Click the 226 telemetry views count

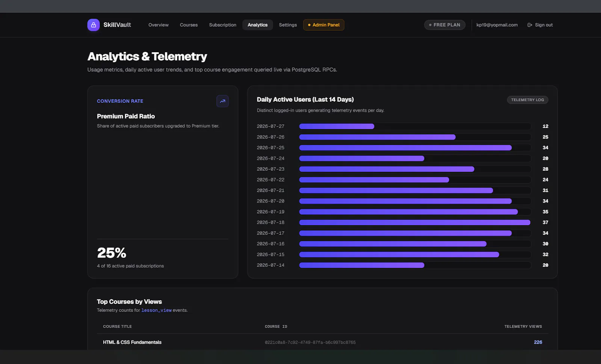click(538, 342)
